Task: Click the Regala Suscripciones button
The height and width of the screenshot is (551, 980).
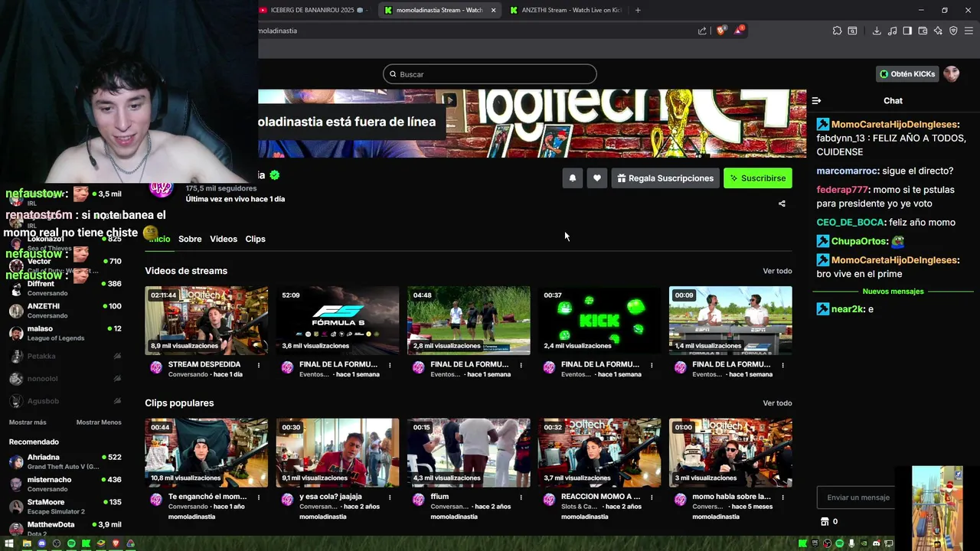Action: coord(665,178)
